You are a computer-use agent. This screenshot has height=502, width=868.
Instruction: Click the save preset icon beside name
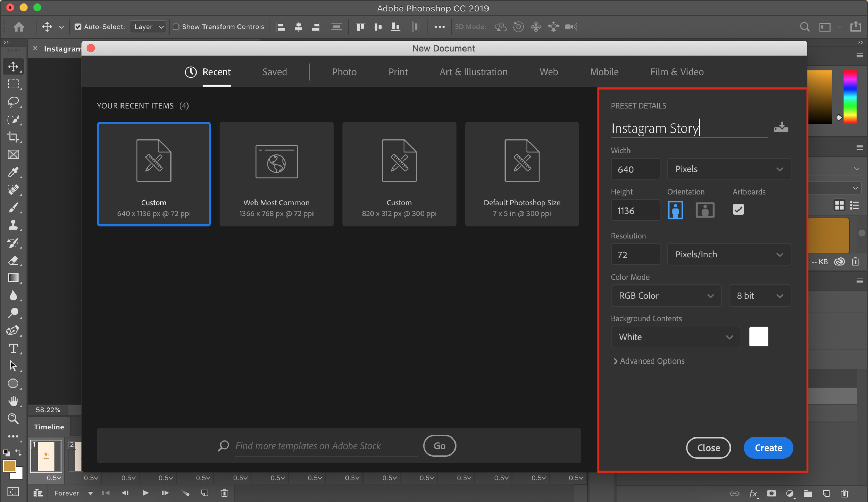(781, 127)
